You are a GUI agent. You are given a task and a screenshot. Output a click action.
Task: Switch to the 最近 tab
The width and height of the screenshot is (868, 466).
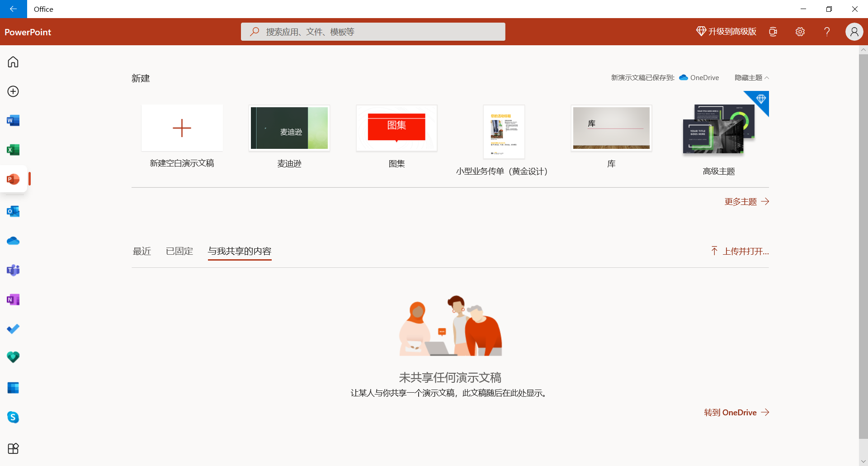(142, 251)
